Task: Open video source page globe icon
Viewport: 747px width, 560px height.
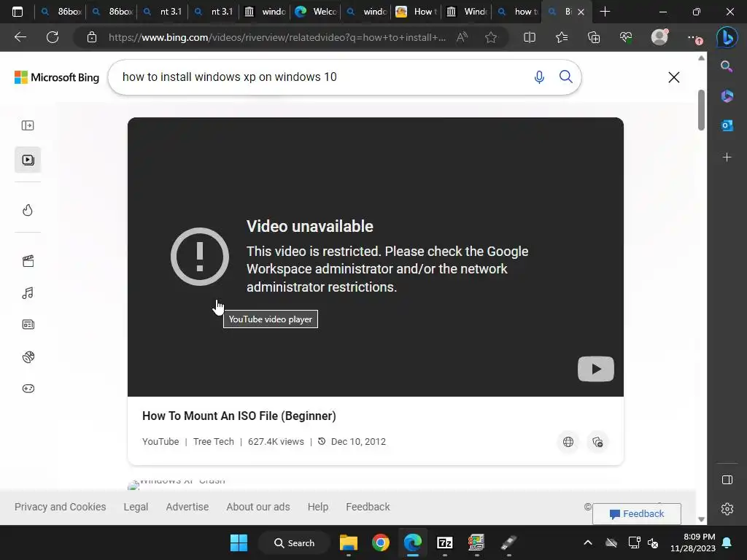Action: tap(568, 442)
